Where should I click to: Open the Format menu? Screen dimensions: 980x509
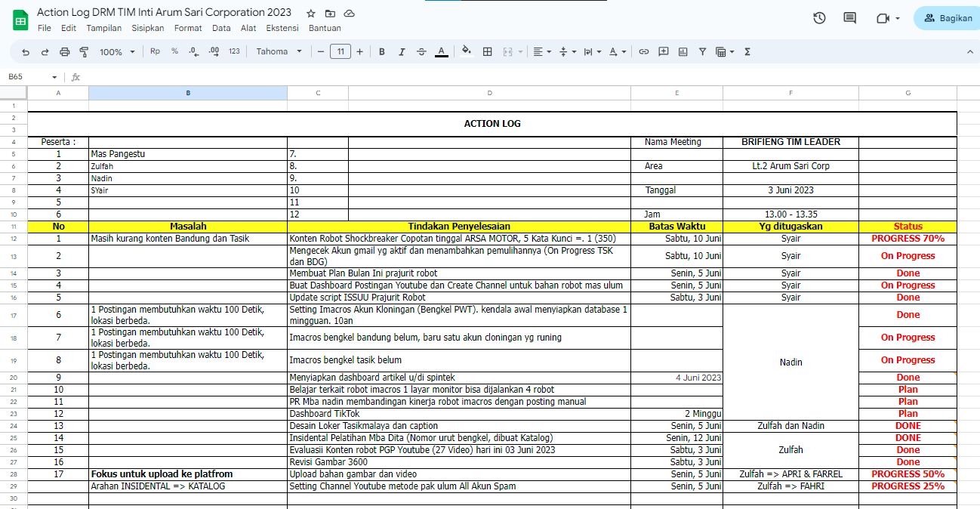coord(188,28)
